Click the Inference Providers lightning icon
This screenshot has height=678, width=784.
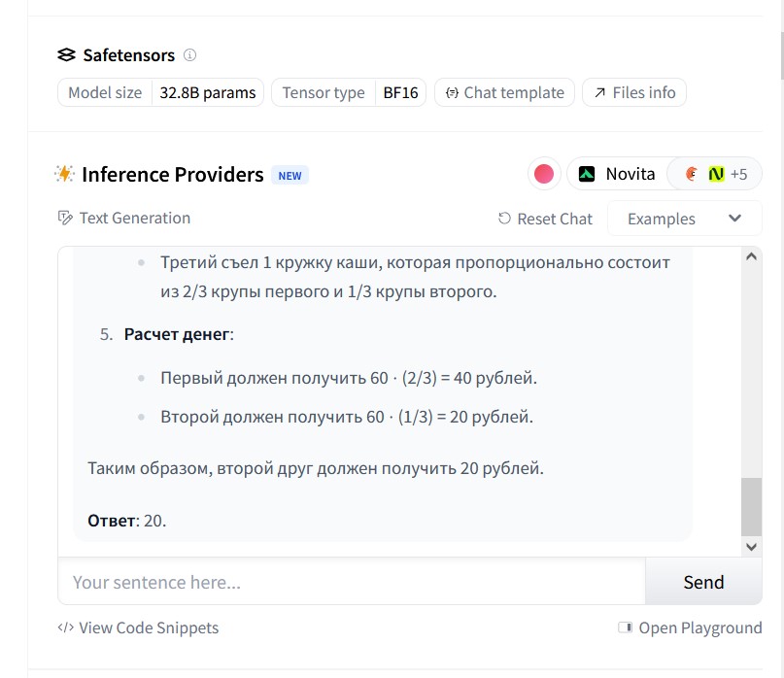click(64, 174)
